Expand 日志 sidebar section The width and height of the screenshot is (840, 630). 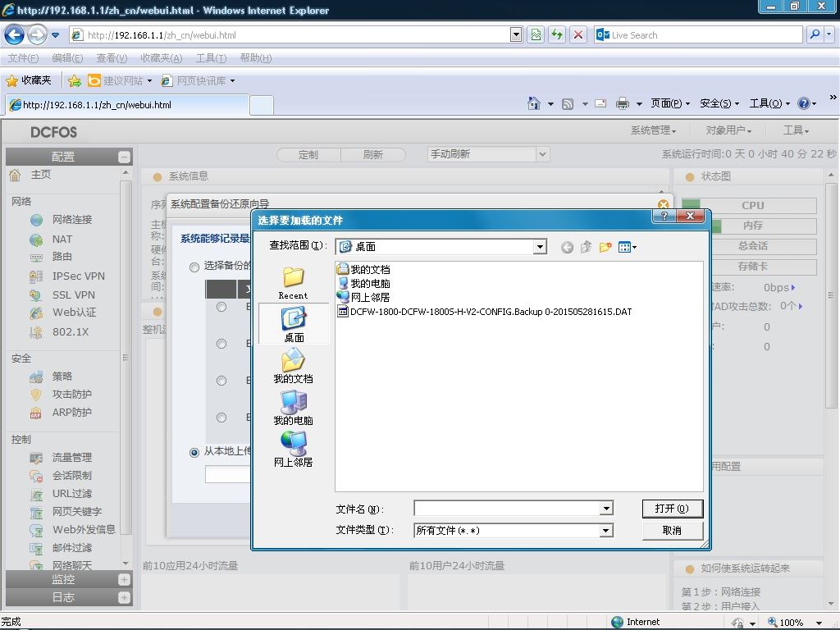point(124,598)
